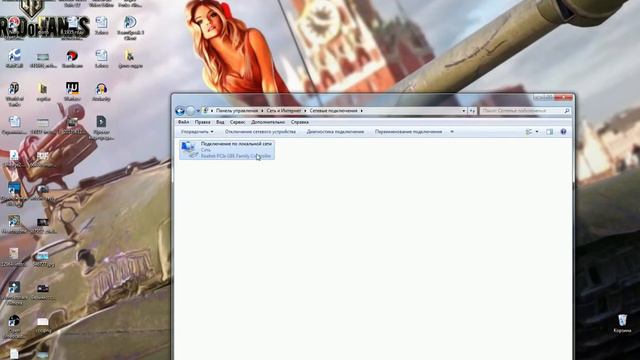Click Переименование подключения

[x=408, y=132]
